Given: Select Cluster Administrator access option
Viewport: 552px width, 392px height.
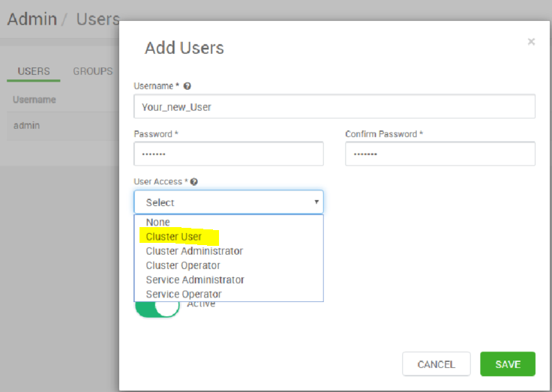Looking at the screenshot, I should tap(194, 251).
